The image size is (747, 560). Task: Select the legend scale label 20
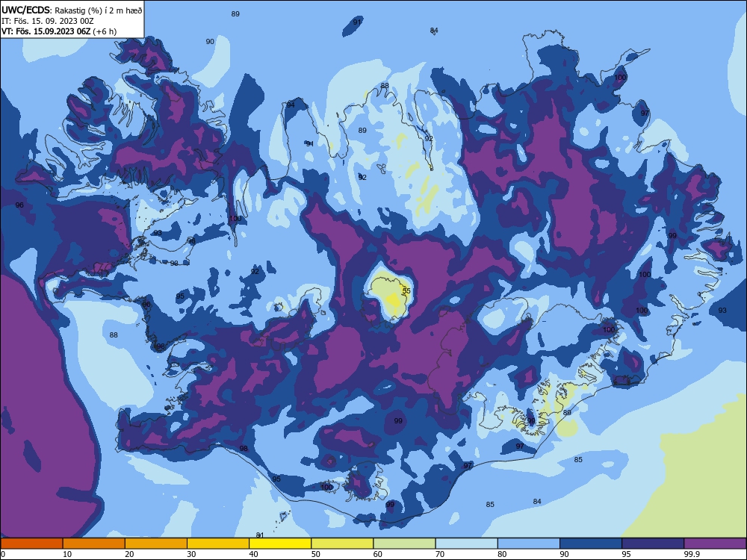coord(129,554)
